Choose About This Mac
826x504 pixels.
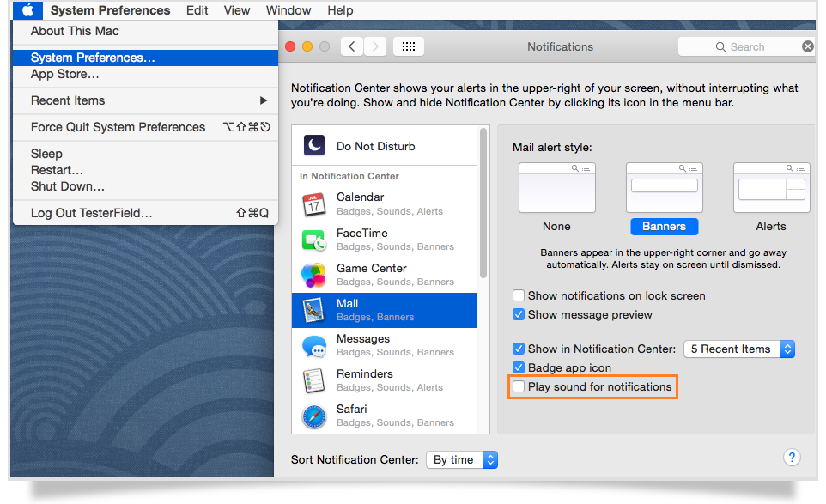[x=145, y=31]
